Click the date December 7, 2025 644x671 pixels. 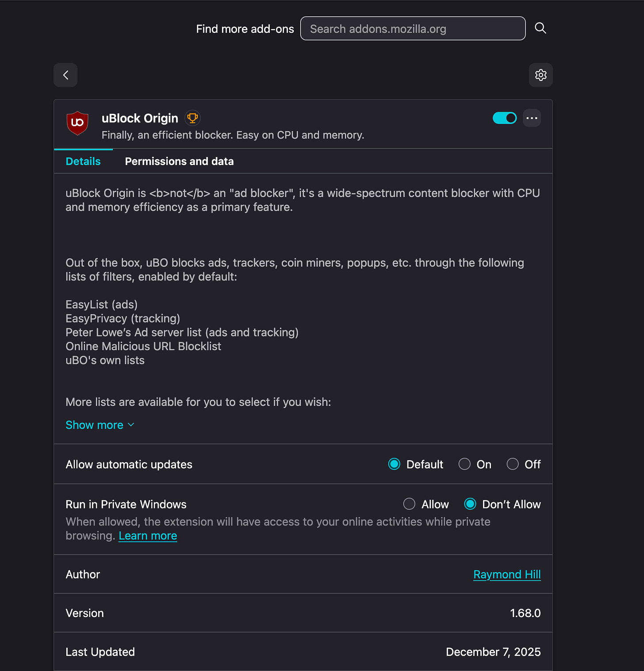pos(493,652)
